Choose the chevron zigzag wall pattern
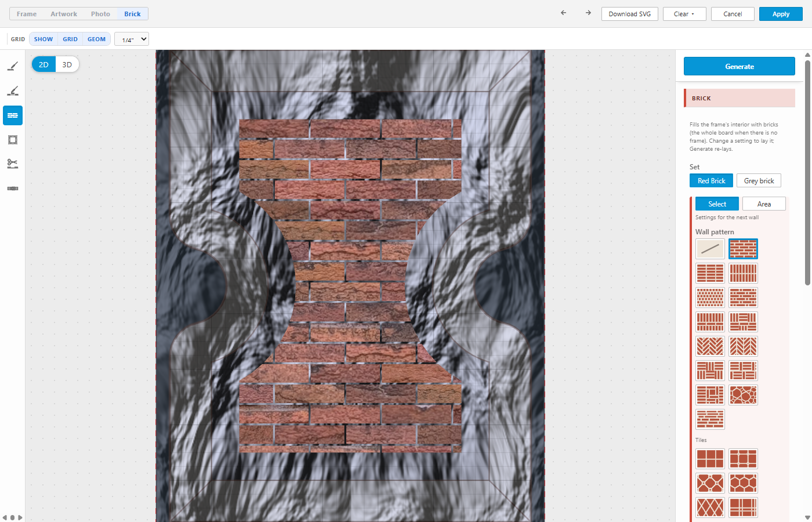 pyautogui.click(x=743, y=346)
